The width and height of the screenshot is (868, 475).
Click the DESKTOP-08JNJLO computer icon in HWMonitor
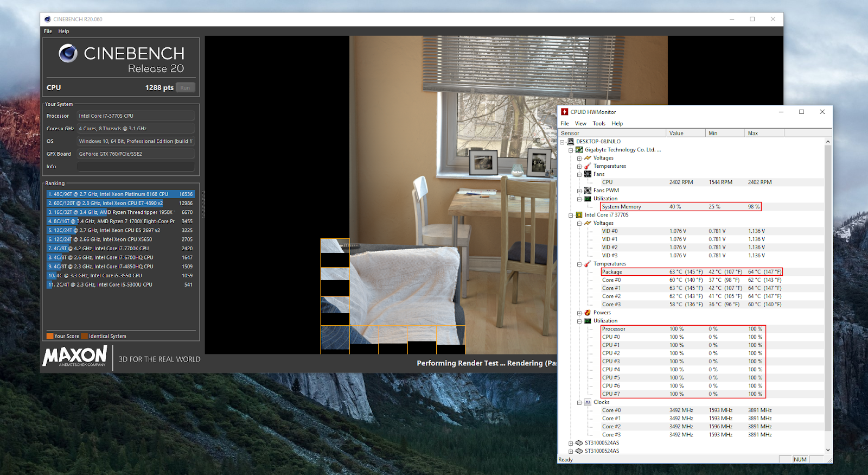[x=571, y=142]
